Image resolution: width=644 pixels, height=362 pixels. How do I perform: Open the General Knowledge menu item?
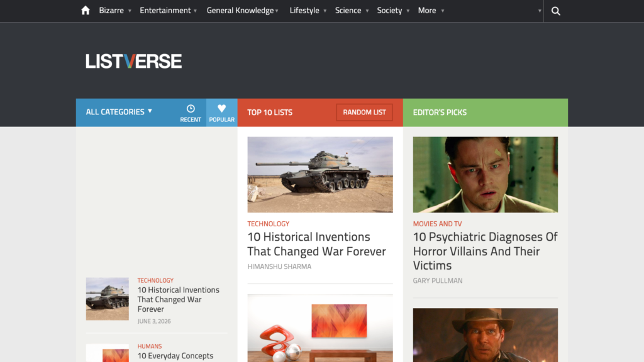pyautogui.click(x=240, y=10)
